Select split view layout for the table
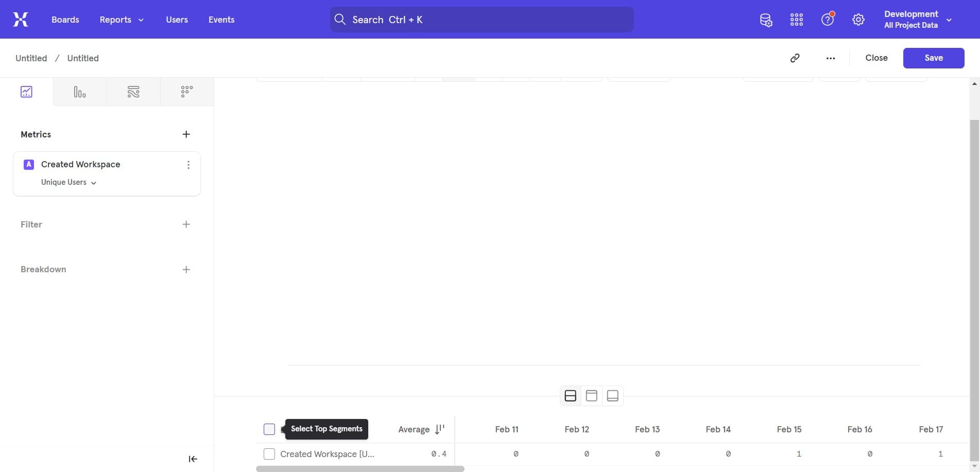The image size is (980, 472). pos(570,395)
